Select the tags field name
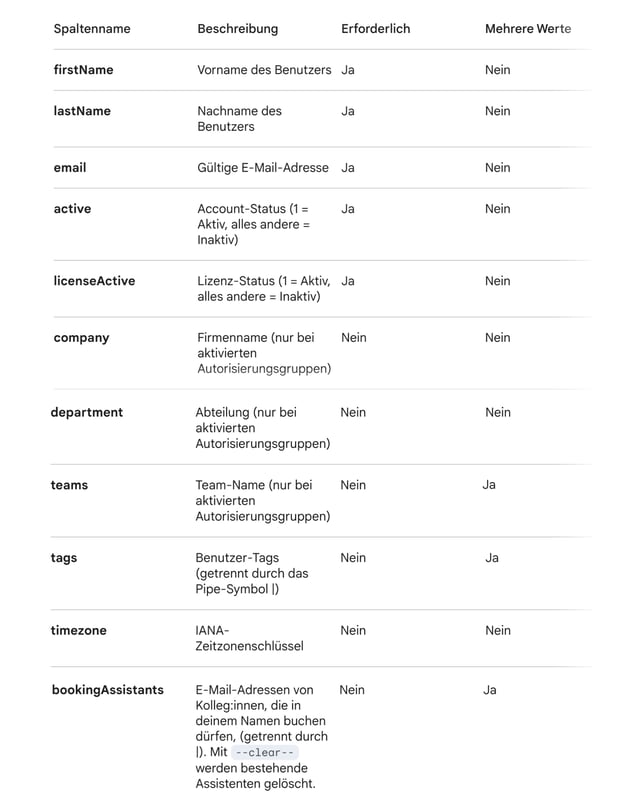Screen dimensions: 644x804 (64, 558)
